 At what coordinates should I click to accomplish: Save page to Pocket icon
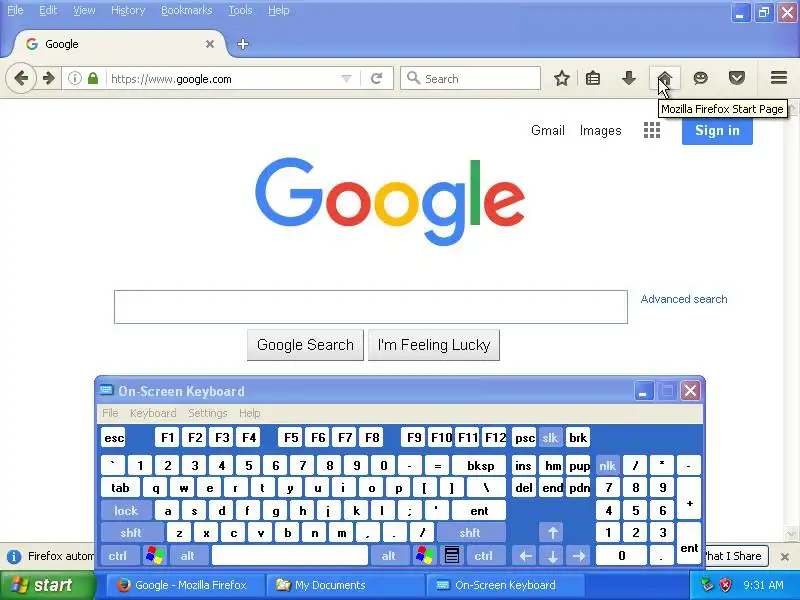pos(737,79)
